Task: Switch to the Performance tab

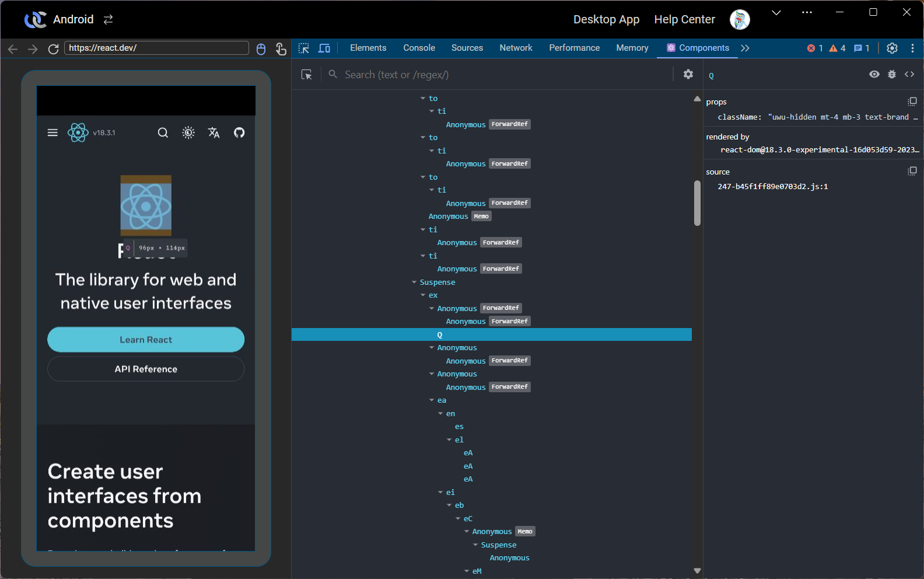Action: [574, 48]
